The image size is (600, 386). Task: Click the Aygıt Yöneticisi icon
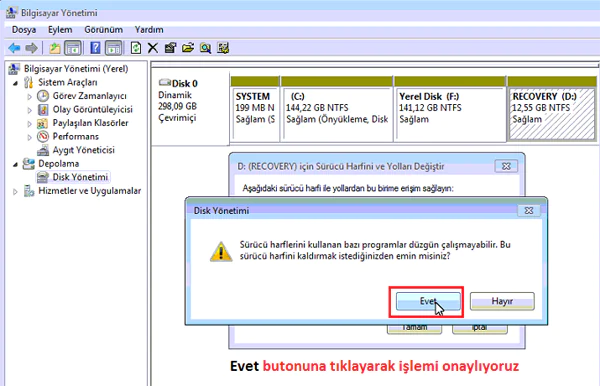tap(43, 150)
